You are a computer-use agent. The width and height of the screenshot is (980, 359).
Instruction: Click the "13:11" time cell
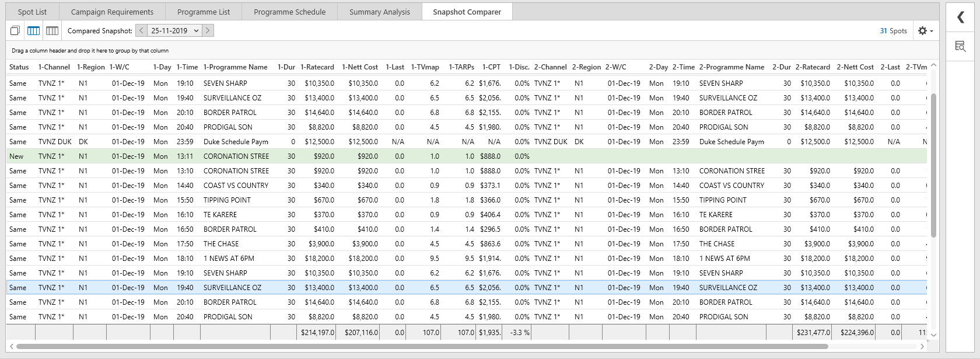[185, 156]
